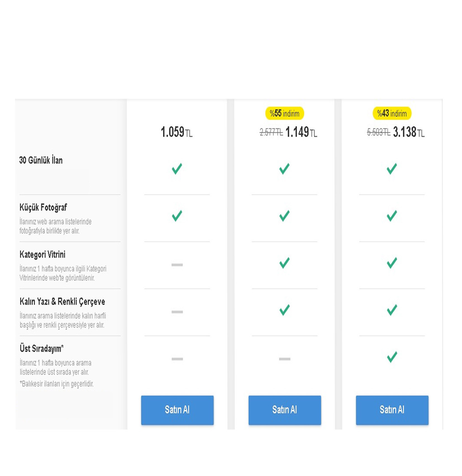
Task: Click the crossed-out 5.503 TL old price
Action: coord(378,132)
